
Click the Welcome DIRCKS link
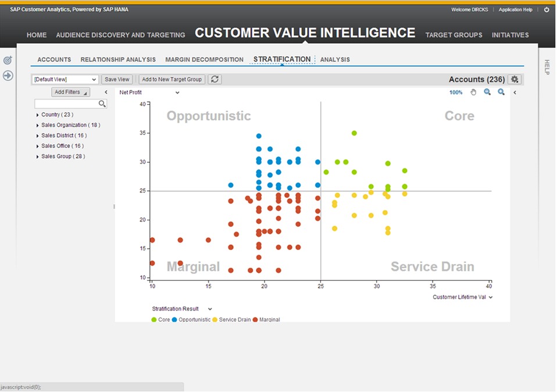pos(470,9)
